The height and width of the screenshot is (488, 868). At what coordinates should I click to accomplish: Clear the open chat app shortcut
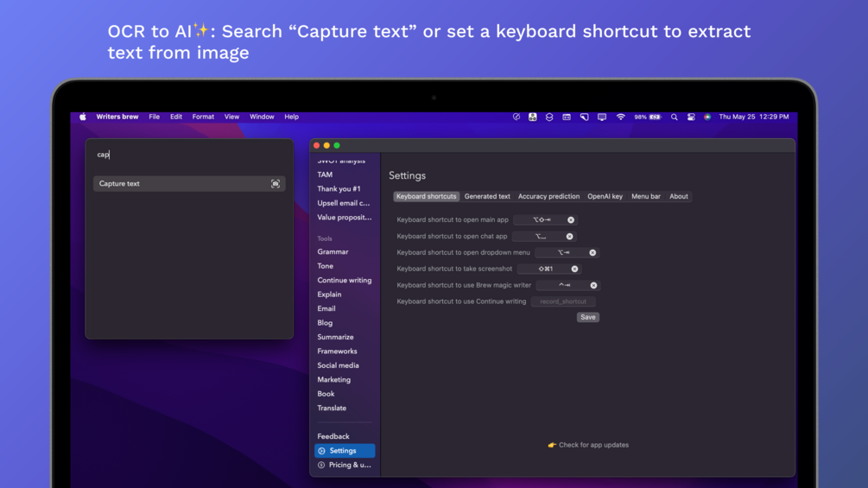(570, 237)
